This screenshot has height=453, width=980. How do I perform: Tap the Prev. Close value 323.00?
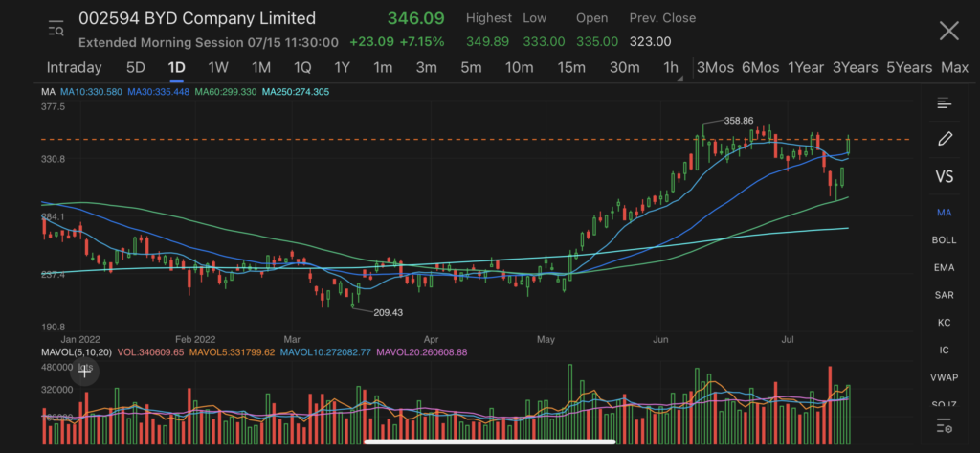click(x=651, y=42)
